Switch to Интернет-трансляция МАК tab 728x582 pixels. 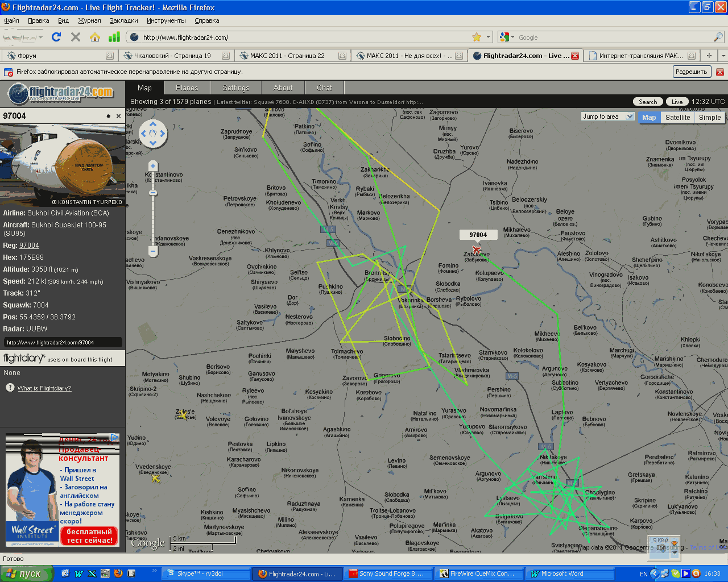[x=642, y=56]
